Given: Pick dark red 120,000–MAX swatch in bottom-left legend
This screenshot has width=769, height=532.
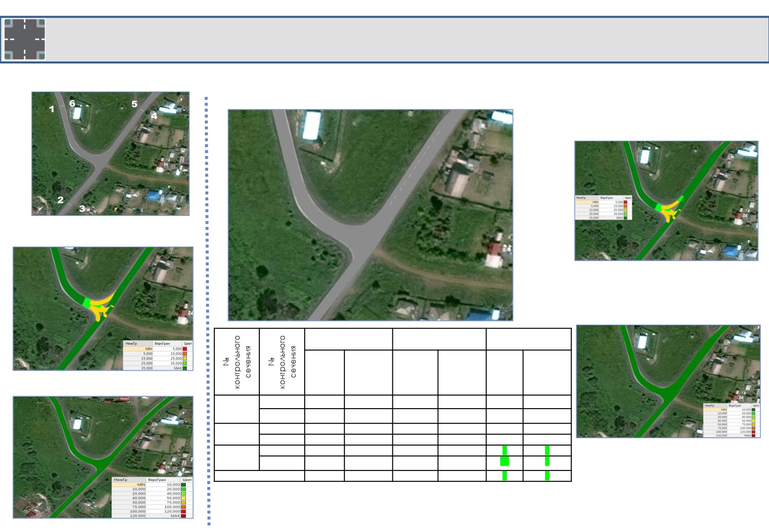Looking at the screenshot, I should 184,516.
